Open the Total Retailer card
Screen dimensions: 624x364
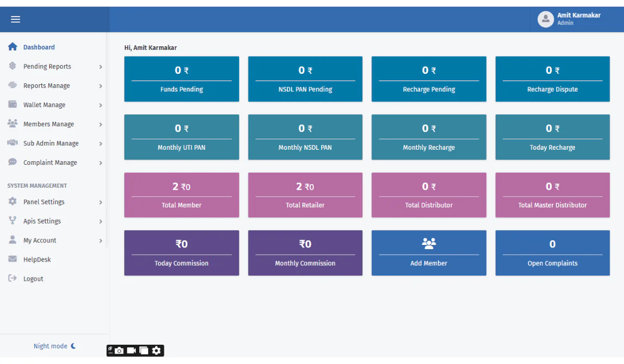305,195
